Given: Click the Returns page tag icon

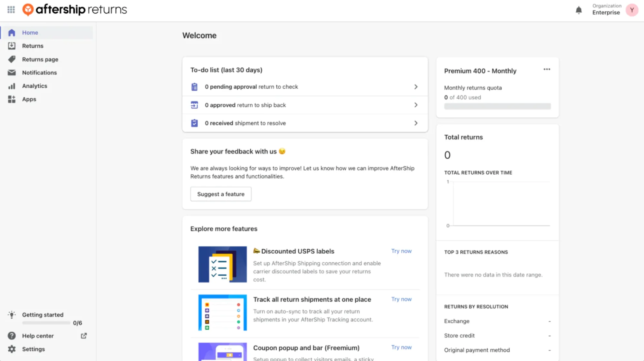Looking at the screenshot, I should coord(12,59).
